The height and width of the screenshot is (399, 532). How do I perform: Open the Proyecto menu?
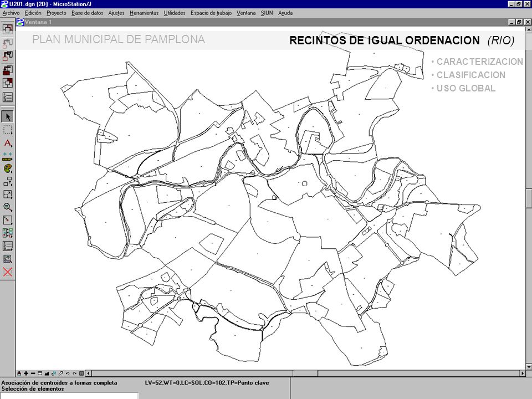click(57, 13)
